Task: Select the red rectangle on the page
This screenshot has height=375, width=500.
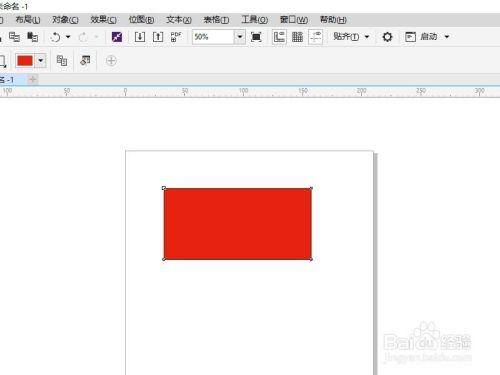Action: (x=238, y=224)
